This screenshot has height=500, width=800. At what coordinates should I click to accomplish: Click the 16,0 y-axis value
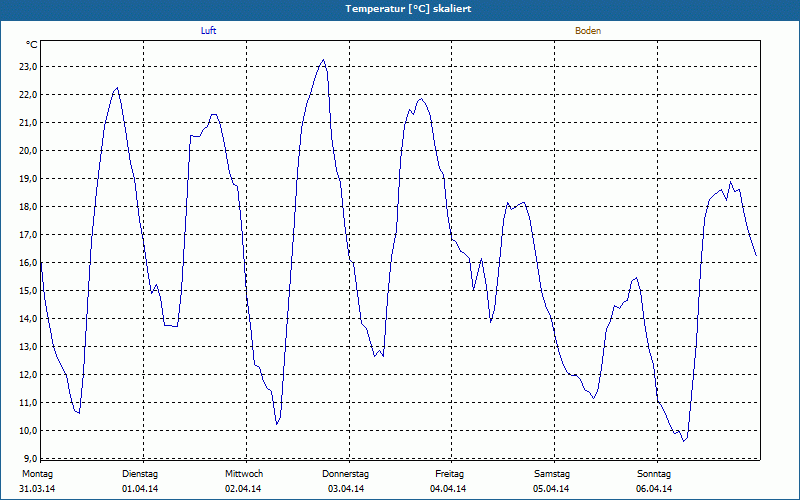(29, 263)
